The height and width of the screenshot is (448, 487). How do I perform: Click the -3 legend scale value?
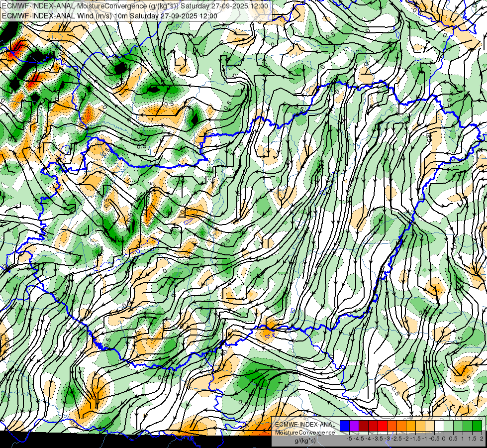(388, 439)
